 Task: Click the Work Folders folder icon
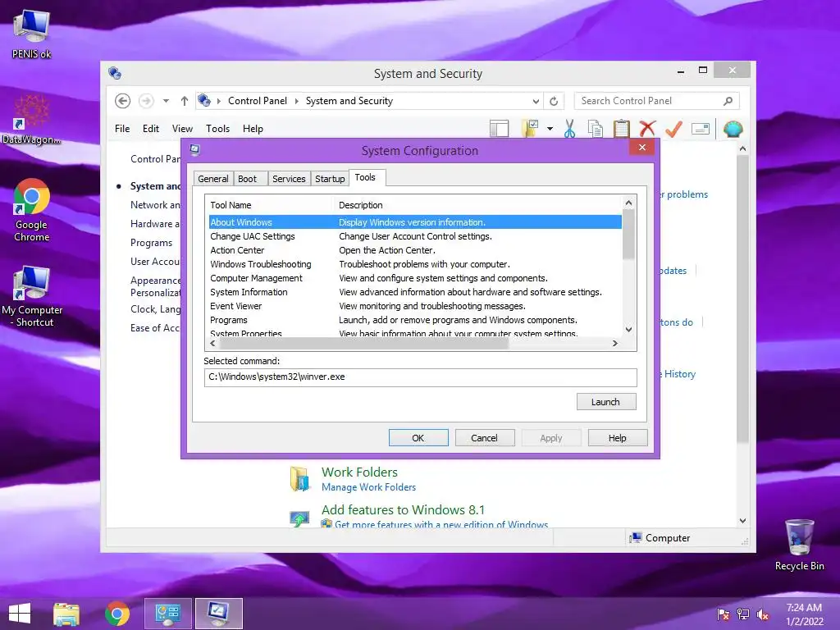300,478
